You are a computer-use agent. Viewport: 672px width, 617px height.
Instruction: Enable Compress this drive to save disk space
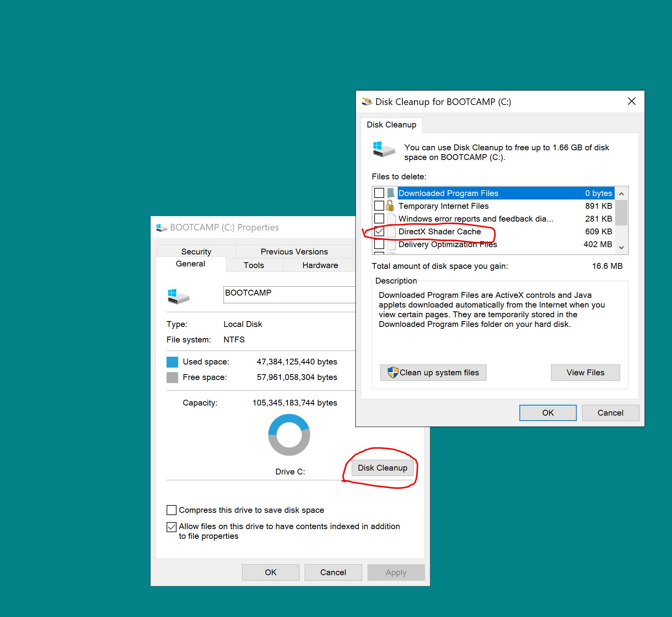(171, 510)
